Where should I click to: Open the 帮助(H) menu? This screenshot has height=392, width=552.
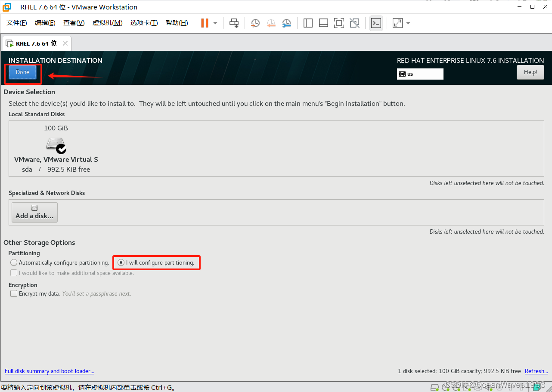pyautogui.click(x=177, y=23)
